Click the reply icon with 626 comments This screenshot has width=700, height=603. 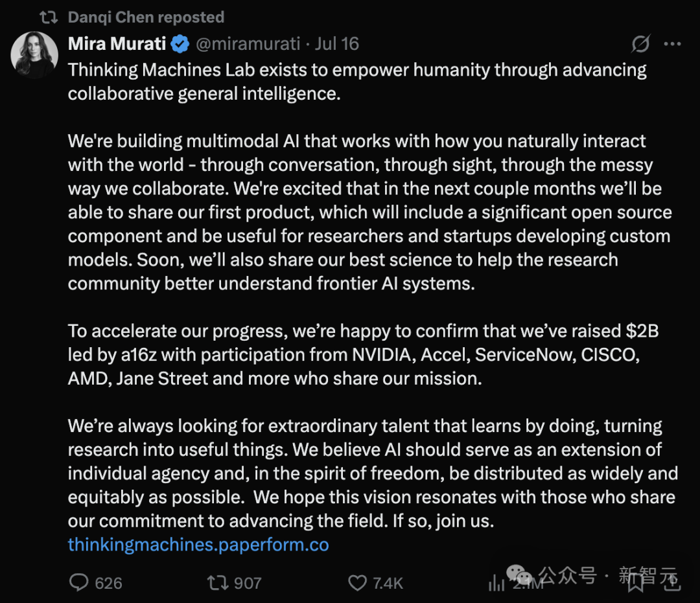pos(78,583)
